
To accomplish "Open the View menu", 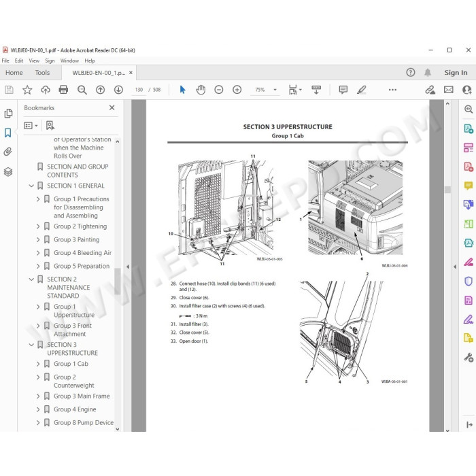I will click(x=34, y=61).
